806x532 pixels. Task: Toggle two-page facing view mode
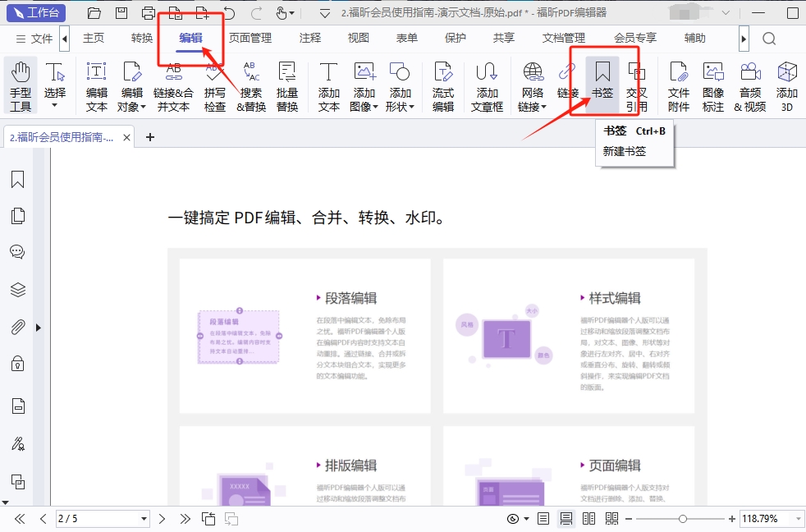(x=588, y=519)
